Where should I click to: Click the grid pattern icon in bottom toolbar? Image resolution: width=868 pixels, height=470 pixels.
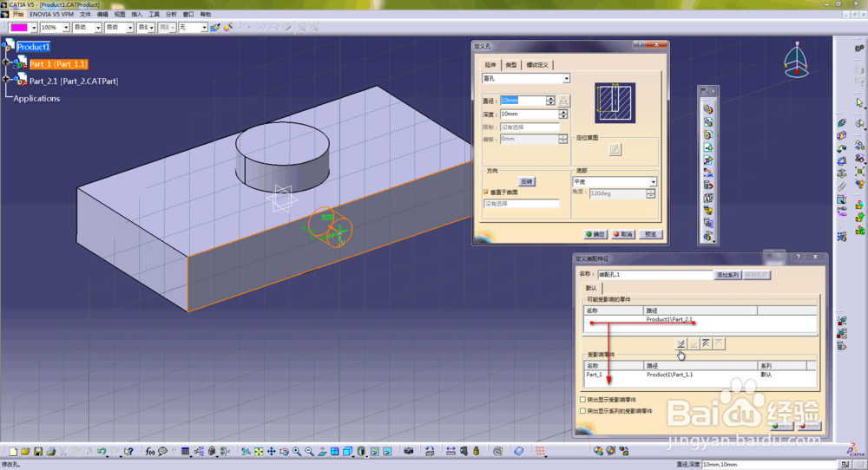pos(540,452)
